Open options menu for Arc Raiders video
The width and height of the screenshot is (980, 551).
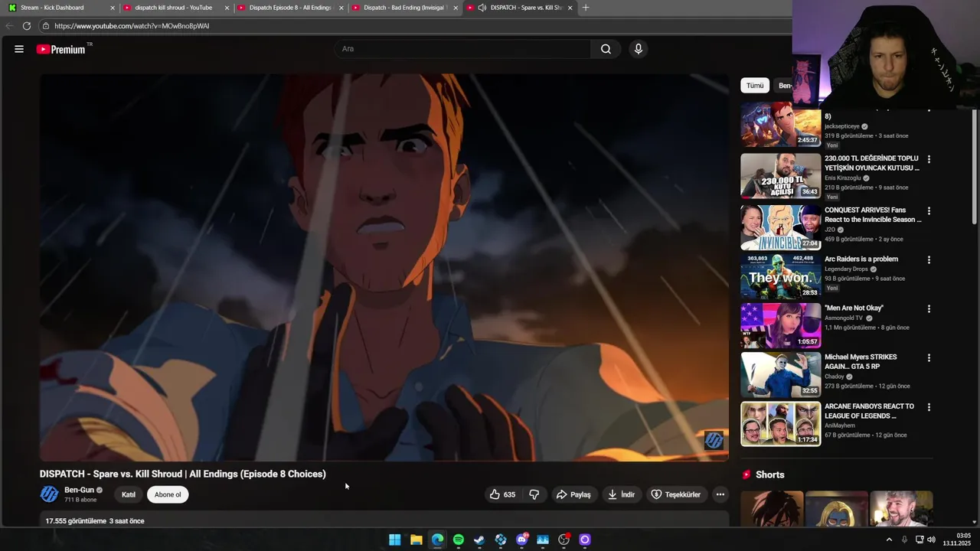click(929, 259)
